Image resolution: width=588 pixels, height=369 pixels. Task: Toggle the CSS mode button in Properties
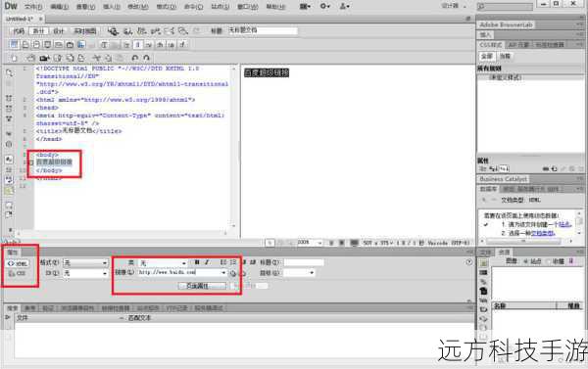tap(18, 274)
